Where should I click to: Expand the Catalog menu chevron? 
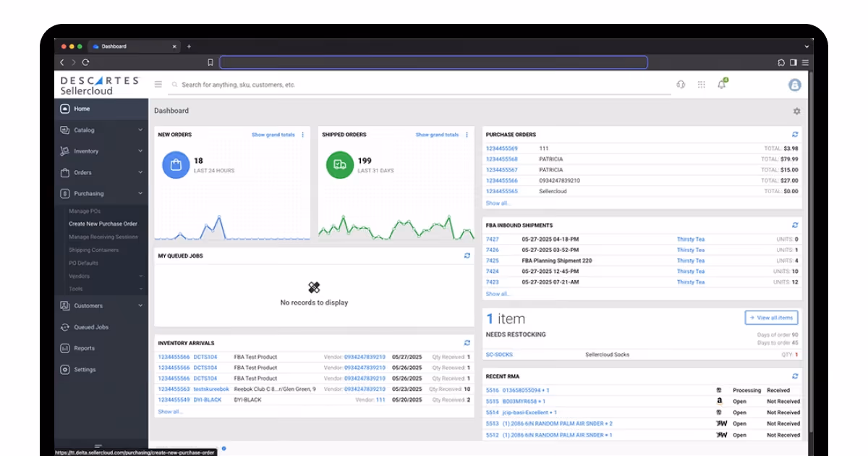[140, 130]
